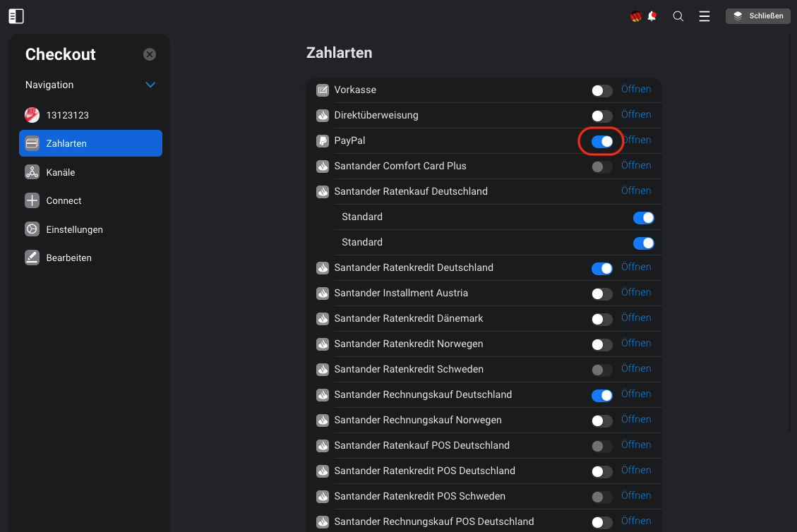The width and height of the screenshot is (797, 532).
Task: Click Santander Ratenkredit Norwegen icon
Action: click(323, 344)
